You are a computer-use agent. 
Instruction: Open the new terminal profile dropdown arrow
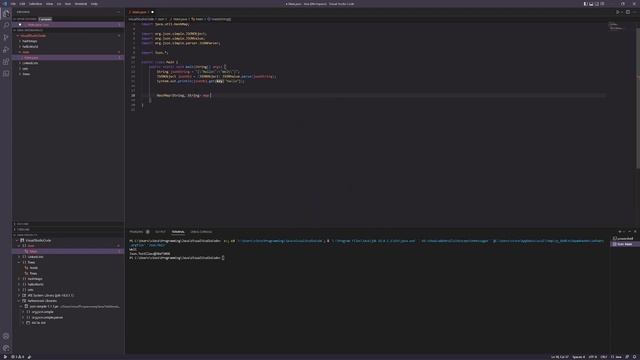(x=624, y=232)
